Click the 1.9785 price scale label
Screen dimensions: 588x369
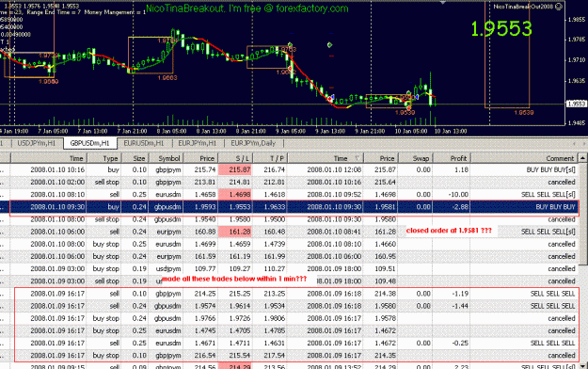(x=577, y=39)
